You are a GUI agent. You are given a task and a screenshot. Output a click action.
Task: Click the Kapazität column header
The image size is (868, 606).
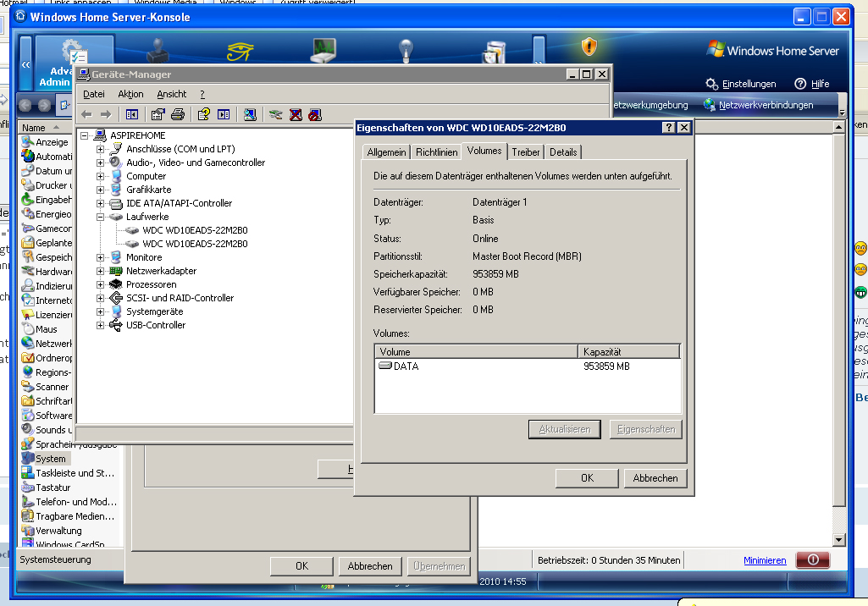pos(629,352)
